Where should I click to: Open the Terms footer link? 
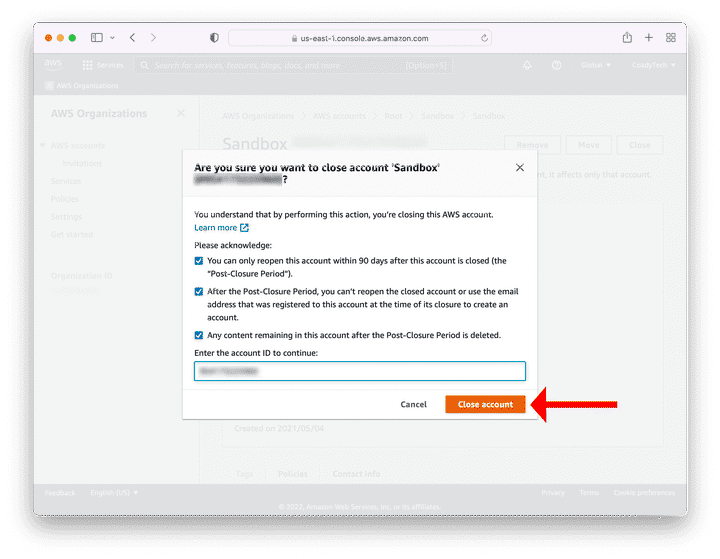(589, 493)
